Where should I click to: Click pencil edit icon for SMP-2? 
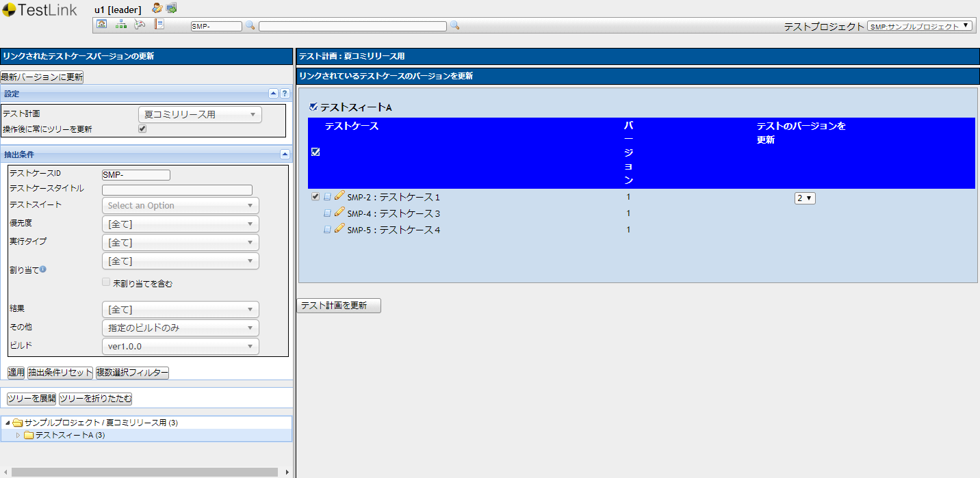pyautogui.click(x=339, y=196)
